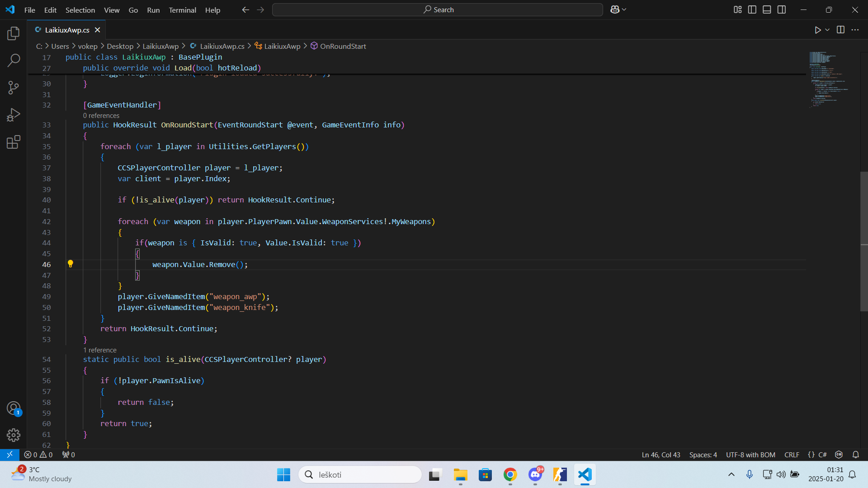Expand the Desktop breadcrumb segment
This screenshot has height=488, width=868.
[120, 46]
